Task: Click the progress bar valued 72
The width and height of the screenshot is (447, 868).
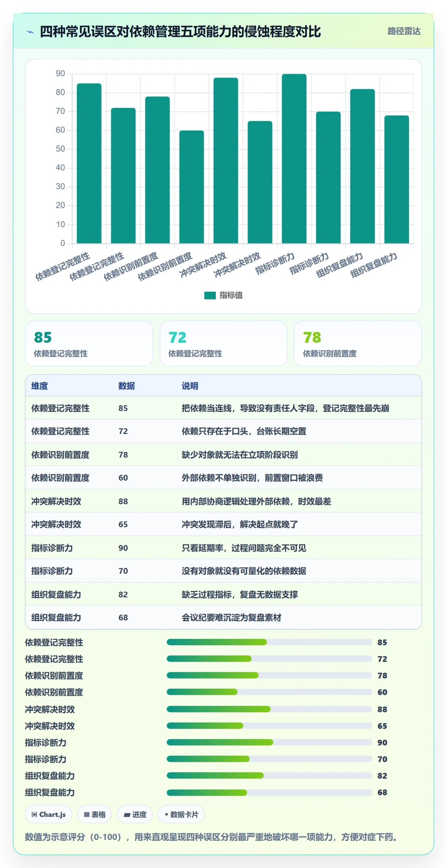Action: (269, 658)
